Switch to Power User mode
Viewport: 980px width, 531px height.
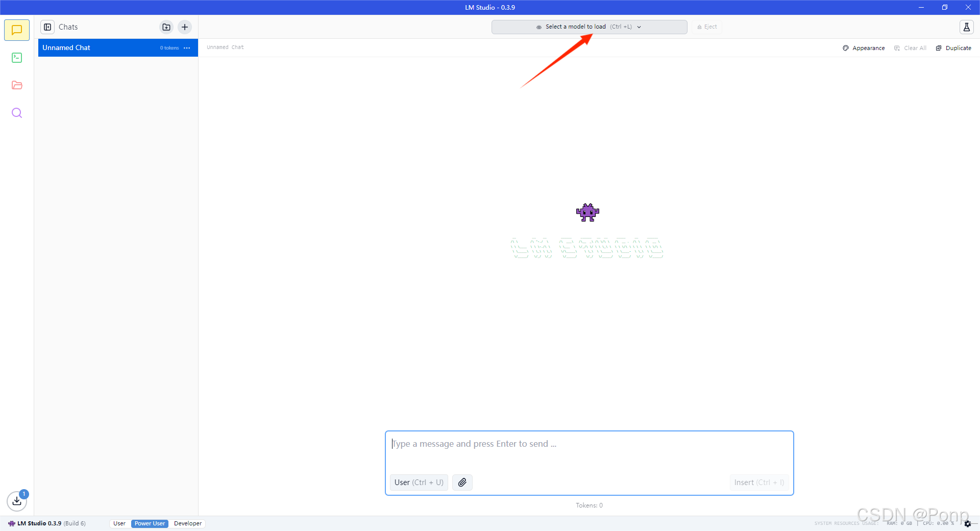(150, 523)
